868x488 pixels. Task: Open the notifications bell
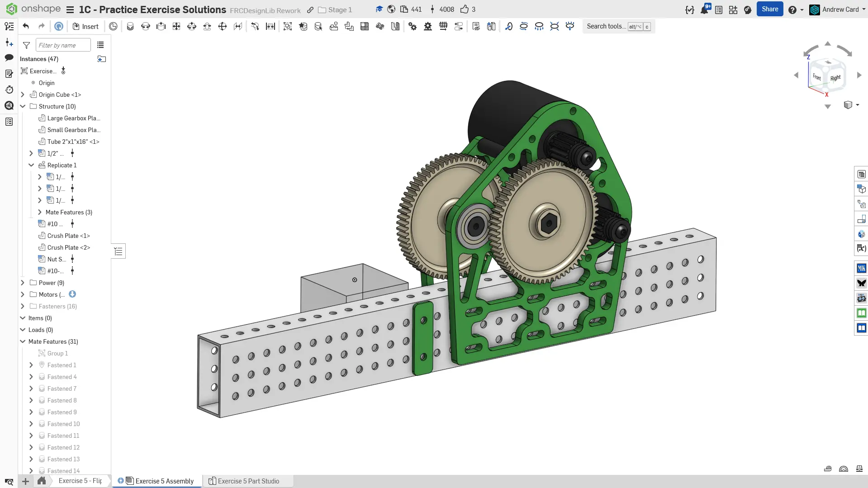pyautogui.click(x=704, y=9)
